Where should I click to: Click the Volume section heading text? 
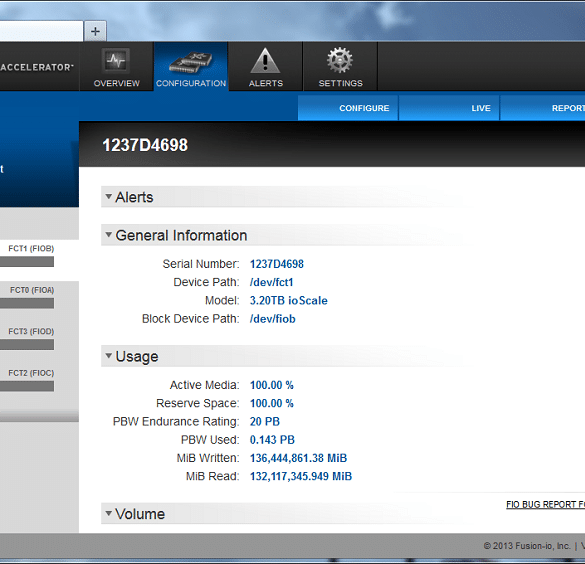(140, 514)
